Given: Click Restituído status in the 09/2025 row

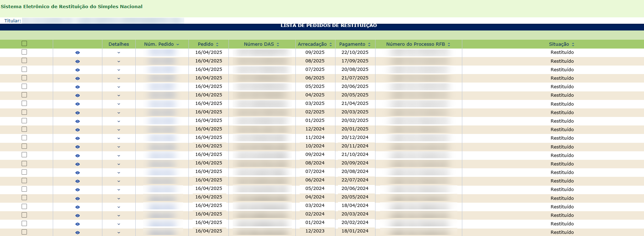Looking at the screenshot, I should pyautogui.click(x=562, y=52).
